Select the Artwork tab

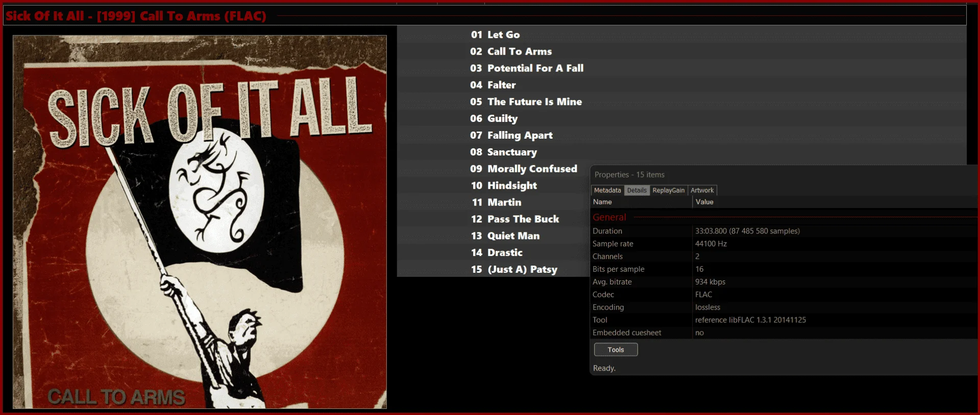coord(702,190)
